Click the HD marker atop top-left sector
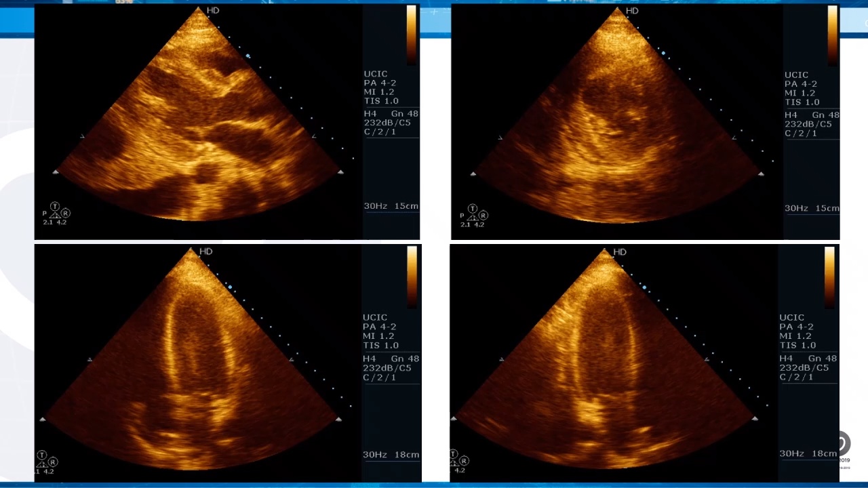Screen dimensions: 868x488 213,10
